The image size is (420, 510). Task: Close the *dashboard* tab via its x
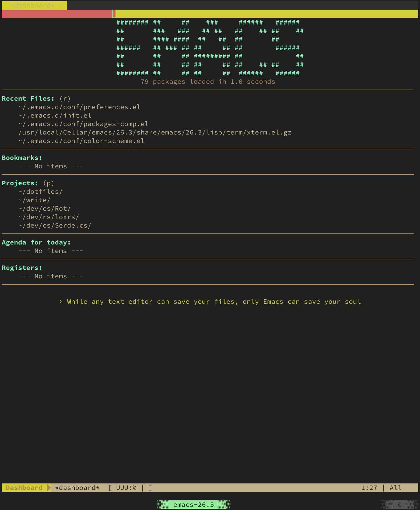tap(61, 6)
